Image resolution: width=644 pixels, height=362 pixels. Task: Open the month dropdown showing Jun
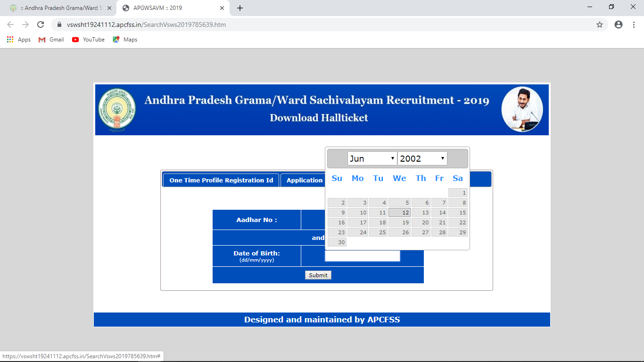372,158
